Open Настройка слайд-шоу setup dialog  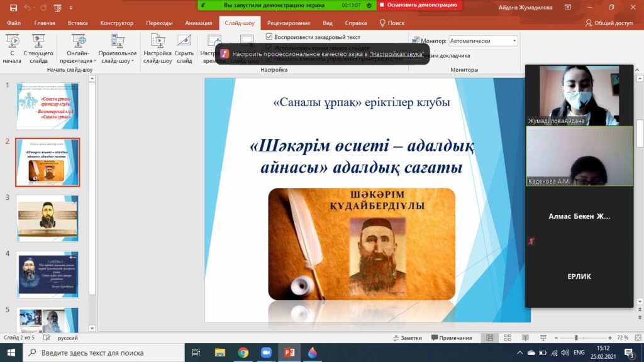click(x=158, y=49)
